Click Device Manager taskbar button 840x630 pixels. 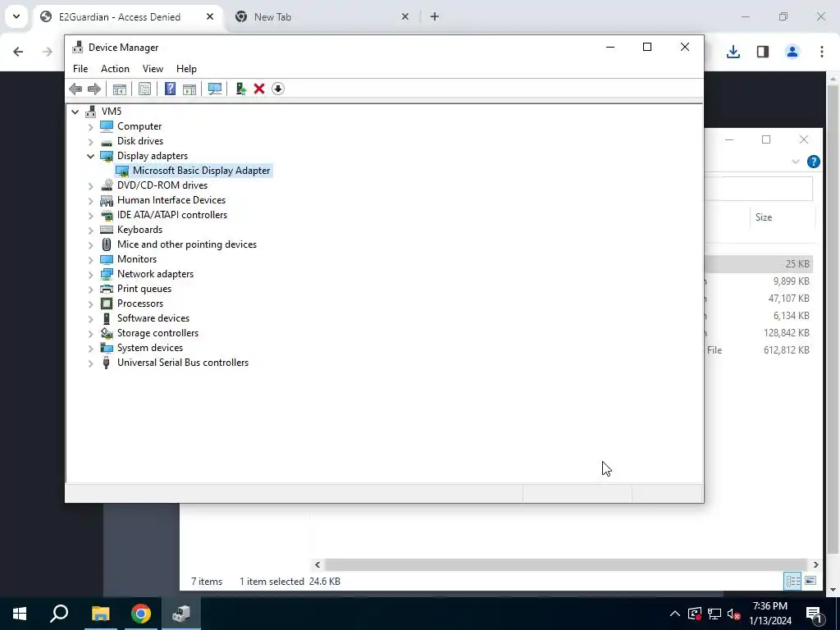click(x=181, y=614)
